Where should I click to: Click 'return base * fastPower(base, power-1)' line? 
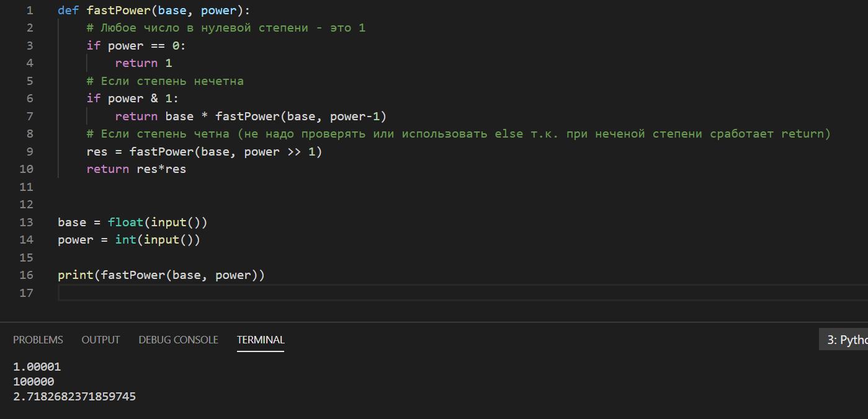(x=251, y=117)
